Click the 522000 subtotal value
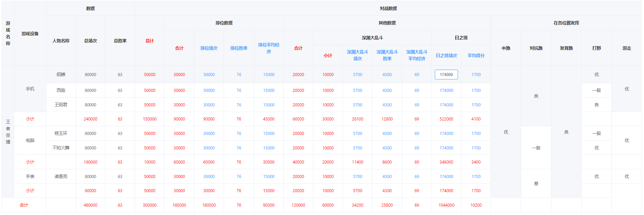Image resolution: width=644 pixels, height=215 pixels. [x=446, y=119]
